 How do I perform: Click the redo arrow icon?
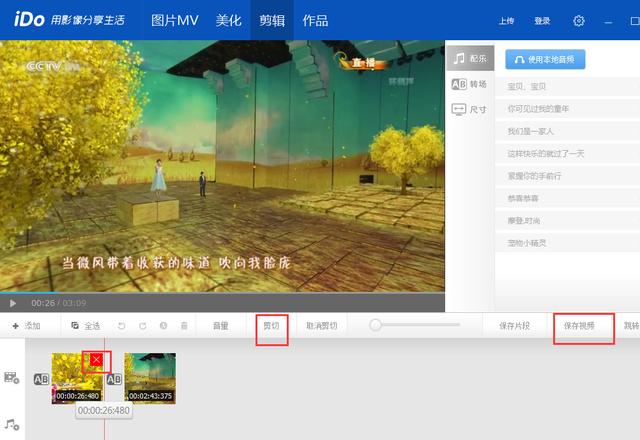(142, 326)
